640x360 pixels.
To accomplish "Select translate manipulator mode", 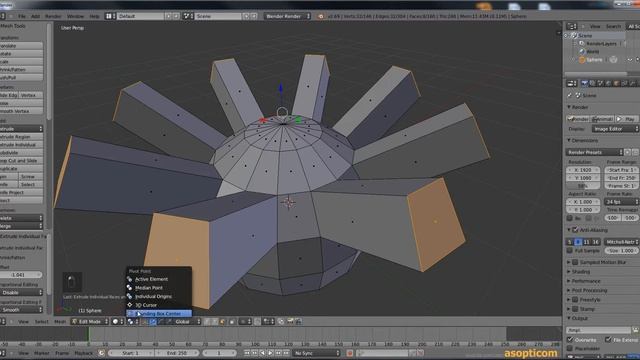I will pyautogui.click(x=153, y=322).
